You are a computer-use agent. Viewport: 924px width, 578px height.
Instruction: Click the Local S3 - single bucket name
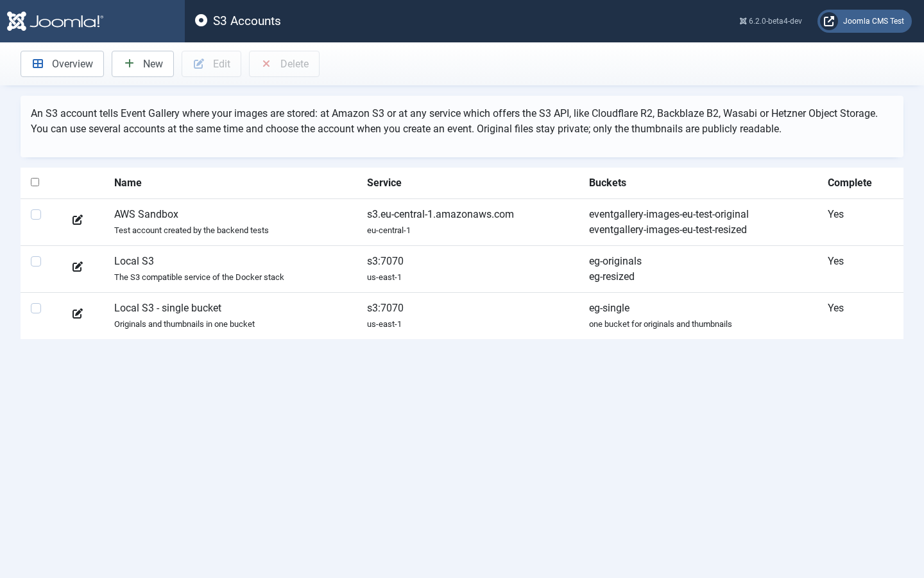pyautogui.click(x=167, y=308)
